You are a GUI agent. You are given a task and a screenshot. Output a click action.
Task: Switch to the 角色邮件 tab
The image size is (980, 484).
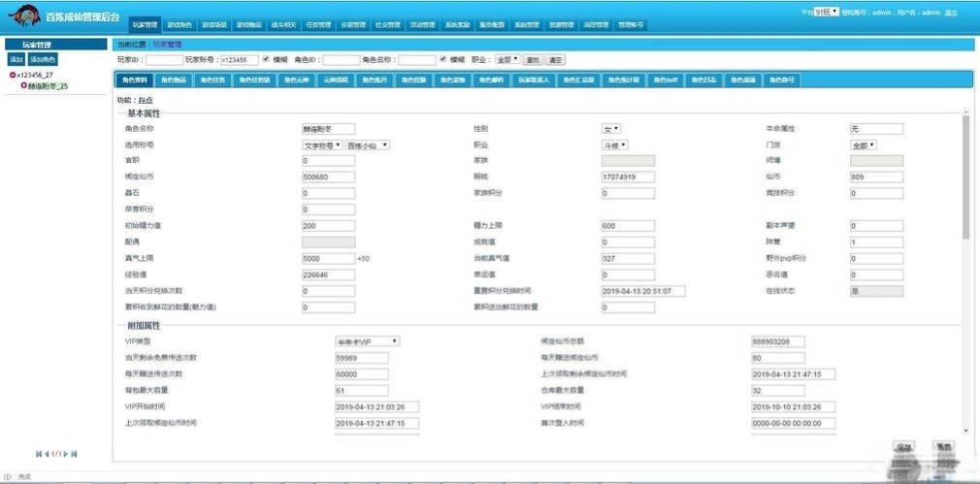491,80
